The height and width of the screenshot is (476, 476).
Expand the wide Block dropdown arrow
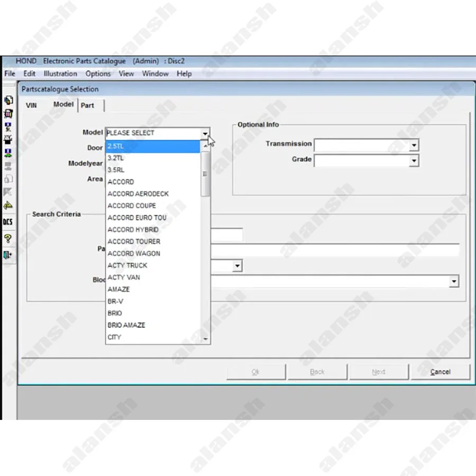[454, 281]
